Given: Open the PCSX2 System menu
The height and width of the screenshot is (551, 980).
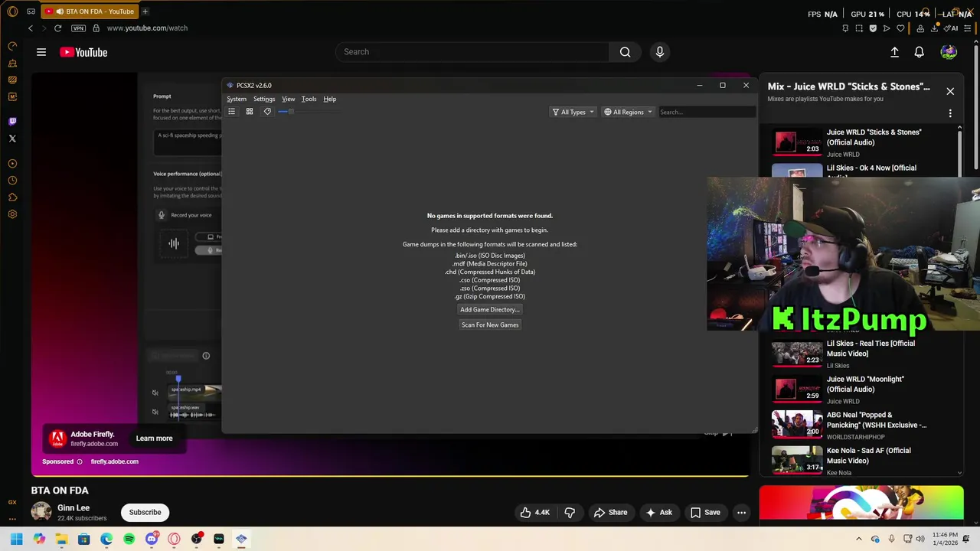Looking at the screenshot, I should tap(237, 99).
